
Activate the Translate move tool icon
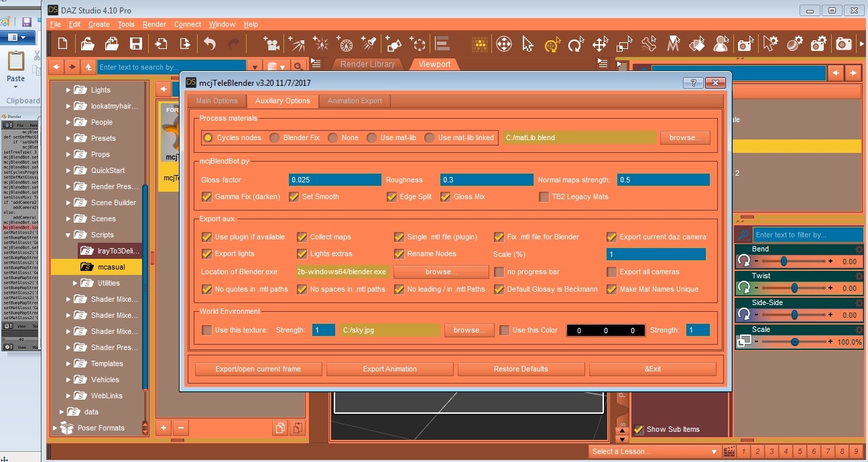point(599,45)
